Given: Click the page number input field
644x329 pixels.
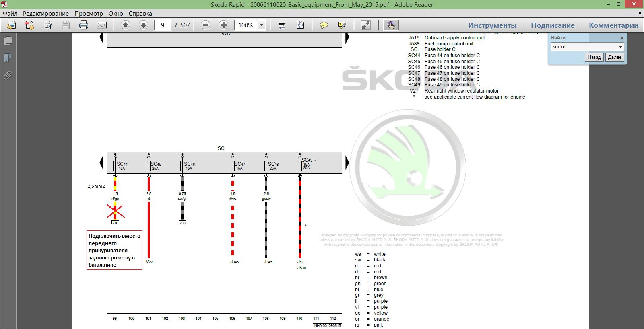Looking at the screenshot, I should pyautogui.click(x=163, y=25).
